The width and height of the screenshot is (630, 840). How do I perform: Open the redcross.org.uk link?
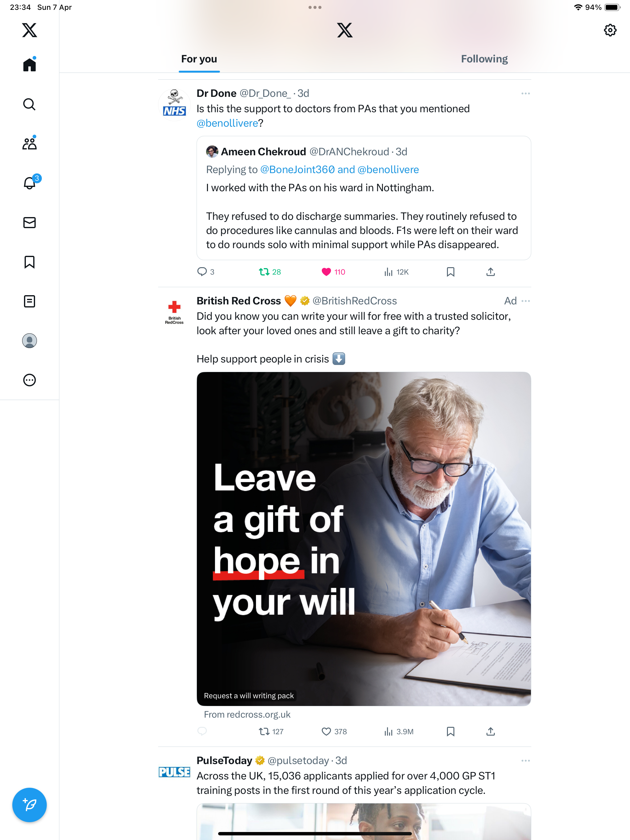point(247,714)
